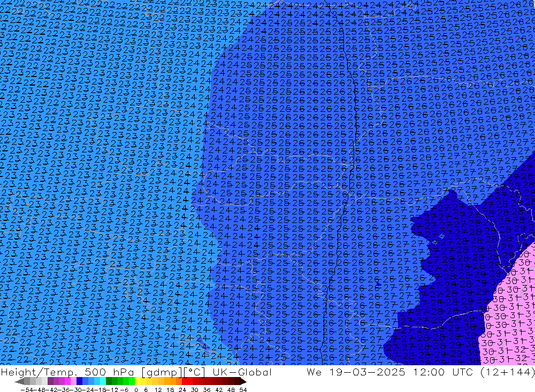Click the '(12+144)' forecast hour text
Viewport: 535px width, 392px height.
click(508, 372)
